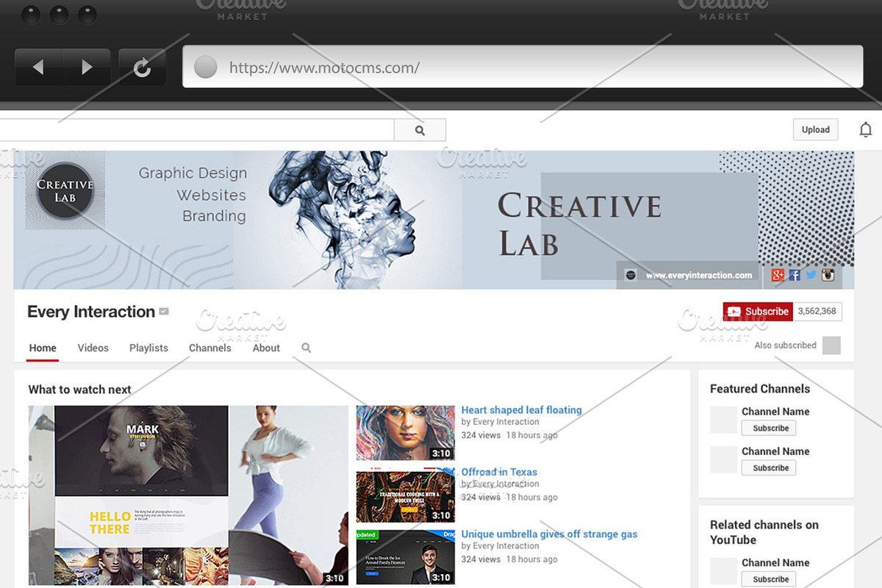
Task: Click the browser back arrow button
Action: point(38,68)
